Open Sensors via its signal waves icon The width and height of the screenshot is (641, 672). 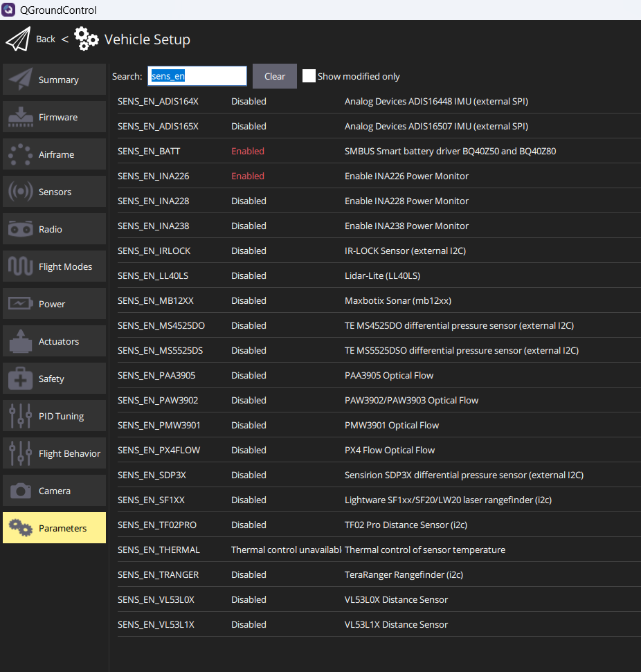point(20,192)
